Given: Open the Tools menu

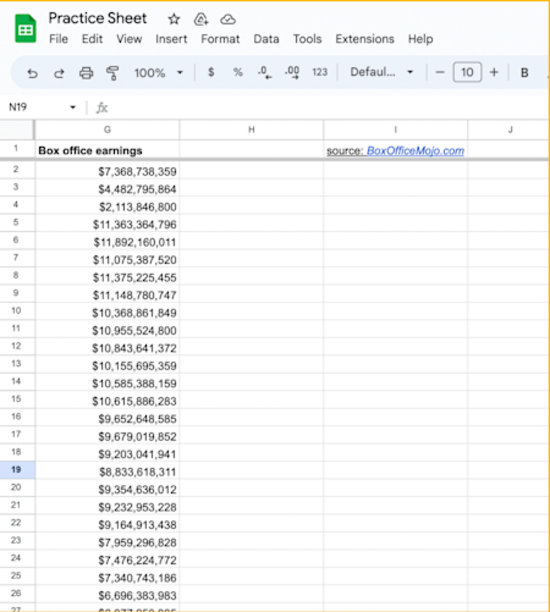Looking at the screenshot, I should tap(308, 39).
